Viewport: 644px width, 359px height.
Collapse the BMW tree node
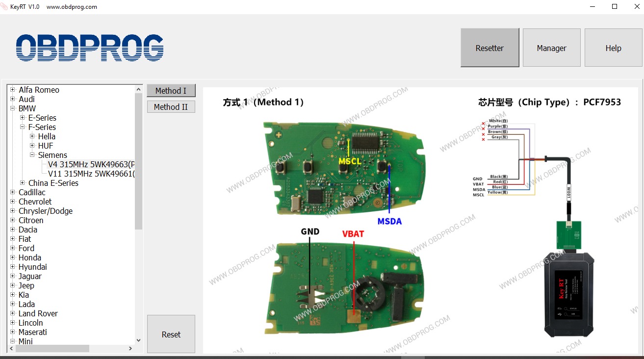pos(13,108)
